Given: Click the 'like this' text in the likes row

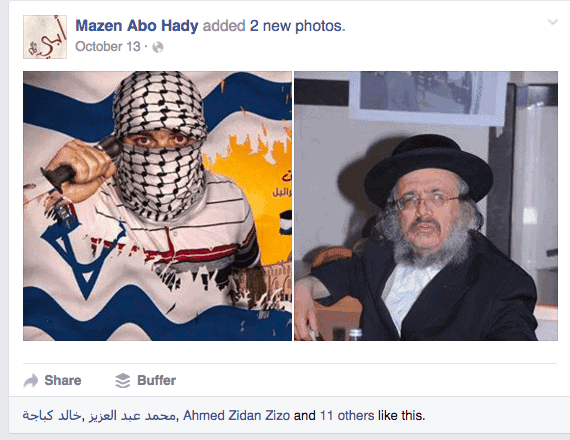Looking at the screenshot, I should click(401, 415).
